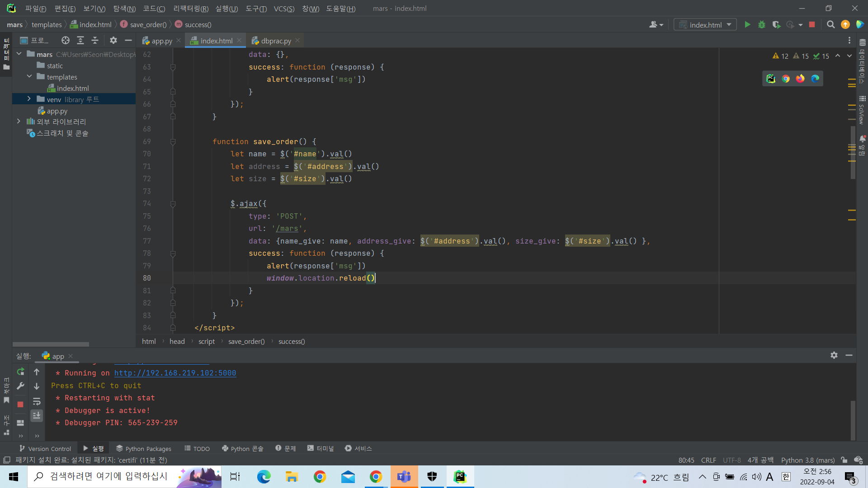This screenshot has height=488, width=868.
Task: Rerun the app in Run panel
Action: 20,372
